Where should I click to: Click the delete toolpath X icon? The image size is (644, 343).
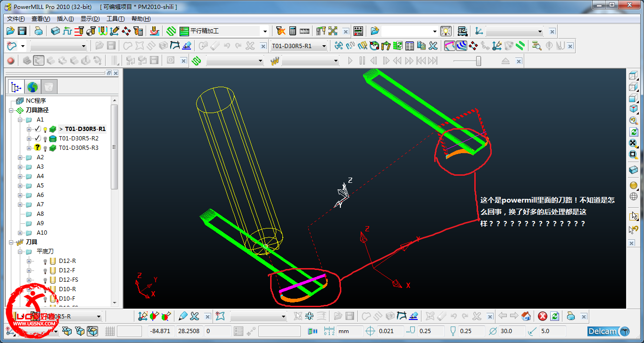(433, 46)
